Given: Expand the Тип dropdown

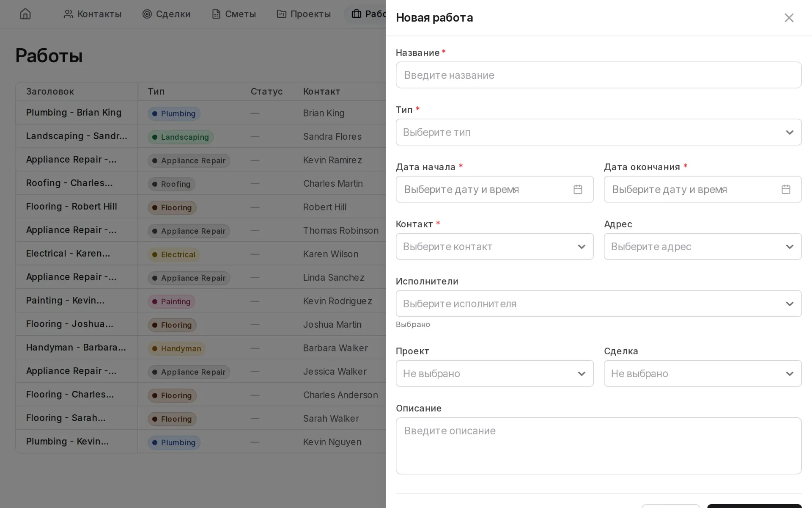Looking at the screenshot, I should (x=598, y=132).
